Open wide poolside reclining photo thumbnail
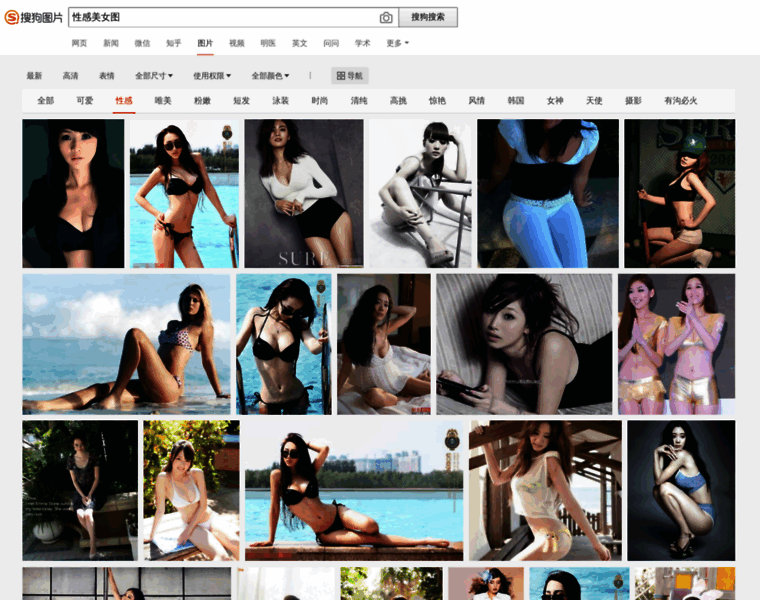Image resolution: width=760 pixels, height=600 pixels. point(354,490)
